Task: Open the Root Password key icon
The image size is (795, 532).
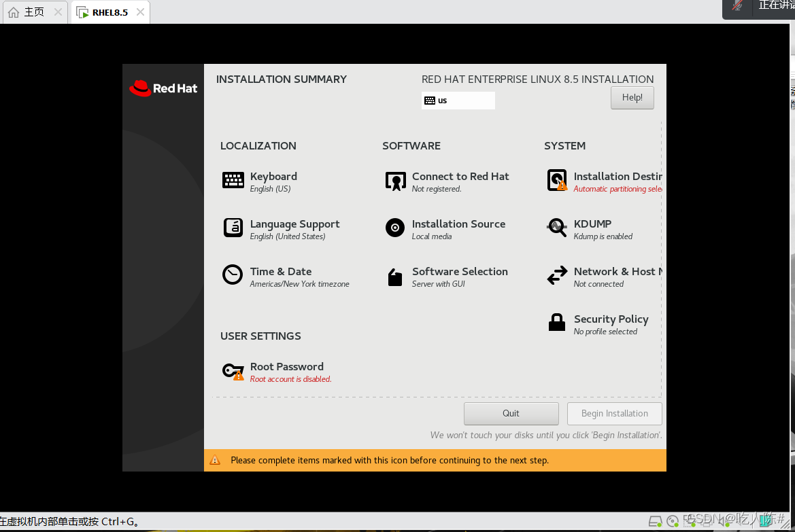Action: [x=233, y=372]
